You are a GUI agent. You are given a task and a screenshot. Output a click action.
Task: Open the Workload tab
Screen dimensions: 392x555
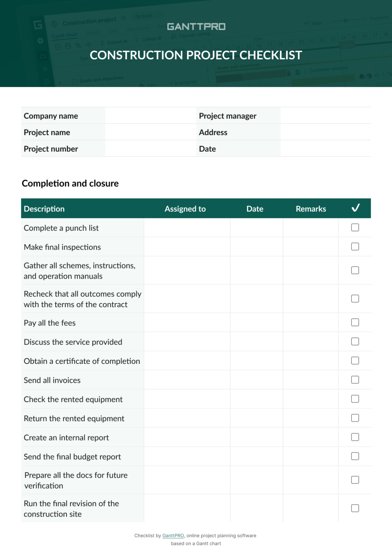pos(138,28)
